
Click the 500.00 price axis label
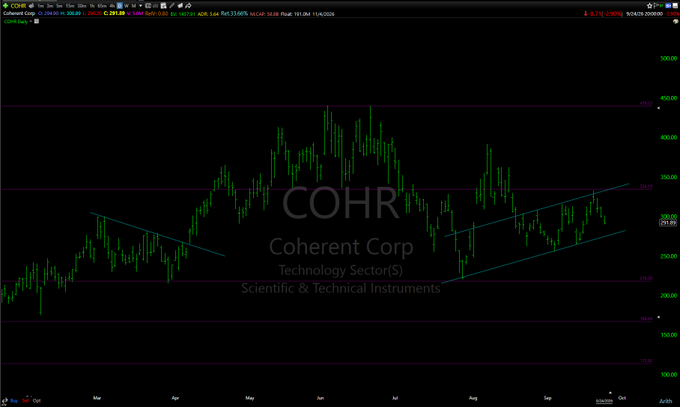click(x=668, y=58)
